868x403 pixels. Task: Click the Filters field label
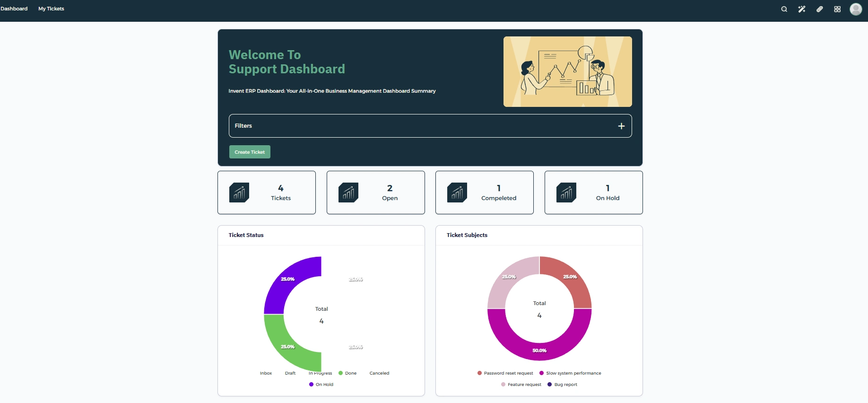click(243, 126)
